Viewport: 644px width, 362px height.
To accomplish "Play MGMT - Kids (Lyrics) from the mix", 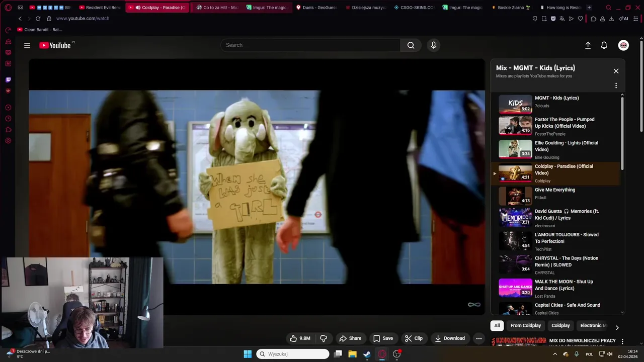I will click(x=557, y=104).
